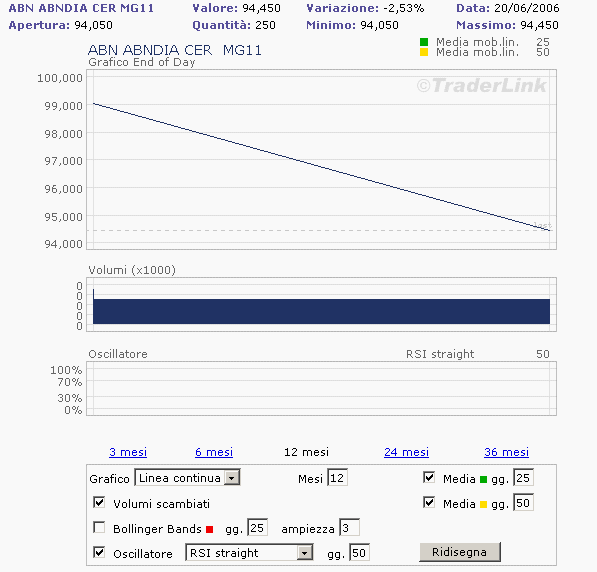Click the green swatch beside Media gg. 25

point(484,479)
